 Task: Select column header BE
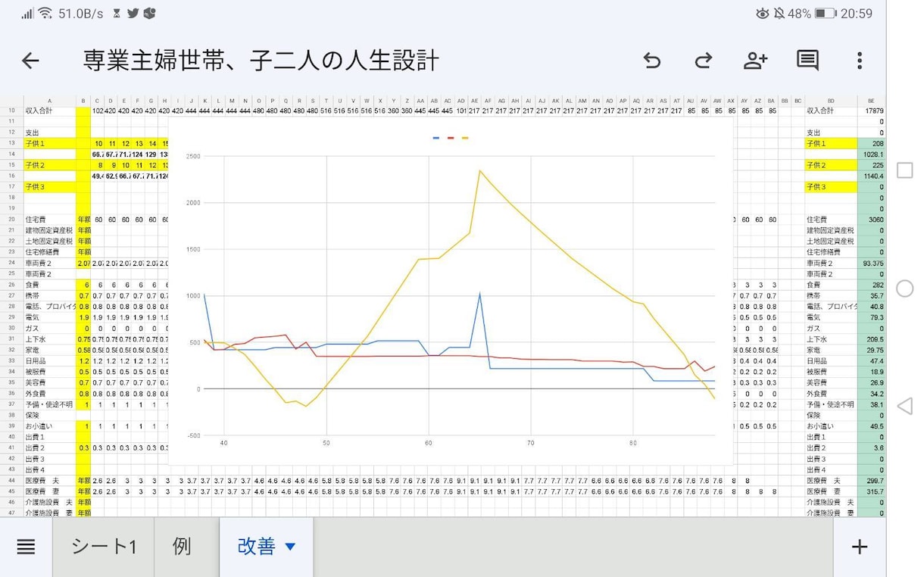pos(871,100)
